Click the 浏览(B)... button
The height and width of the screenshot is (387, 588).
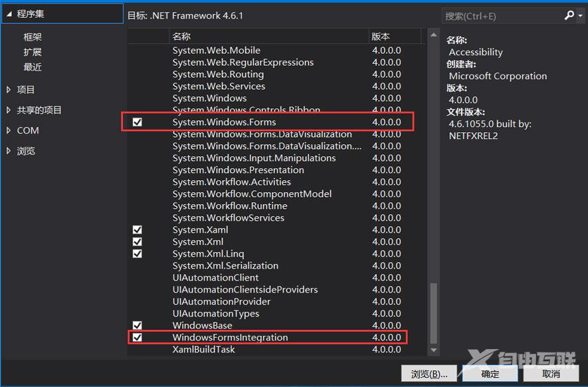click(x=429, y=374)
